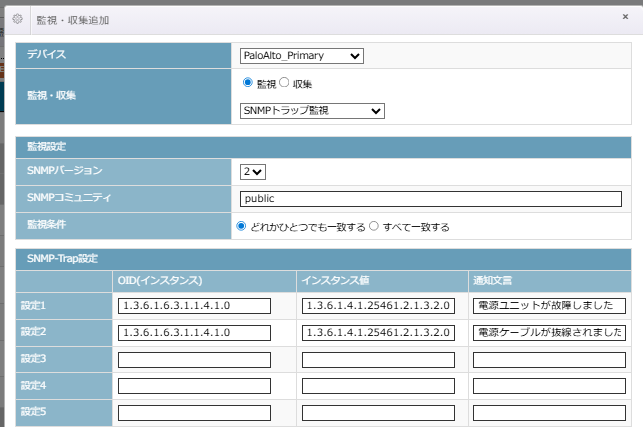Click the 設定2 instance value field
Viewport: 643px width, 427px height.
[x=379, y=332]
